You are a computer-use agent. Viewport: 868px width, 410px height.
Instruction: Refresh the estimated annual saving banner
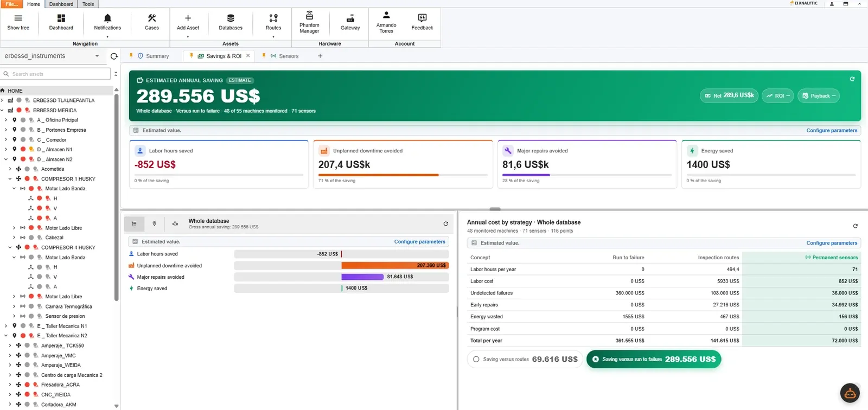click(x=852, y=79)
